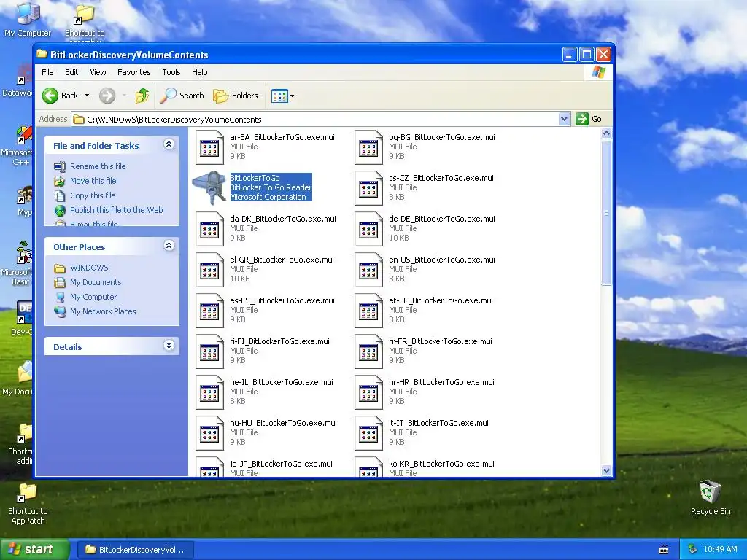
Task: Select en-US_BitLockerToGo.exe.mui file icon
Action: pos(368,270)
